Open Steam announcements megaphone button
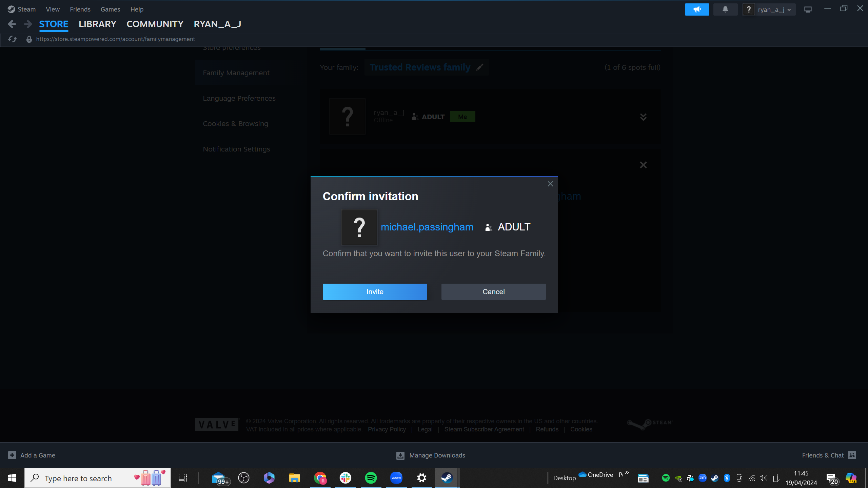 click(697, 9)
